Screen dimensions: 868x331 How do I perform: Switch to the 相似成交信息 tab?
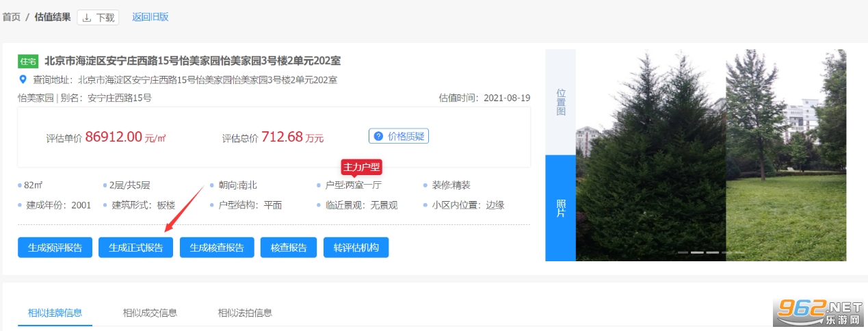(150, 313)
